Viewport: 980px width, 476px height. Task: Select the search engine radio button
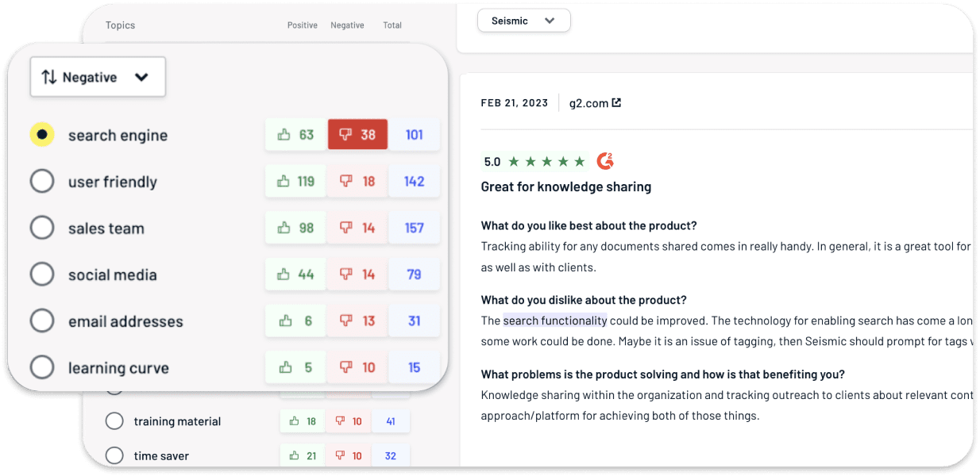42,135
